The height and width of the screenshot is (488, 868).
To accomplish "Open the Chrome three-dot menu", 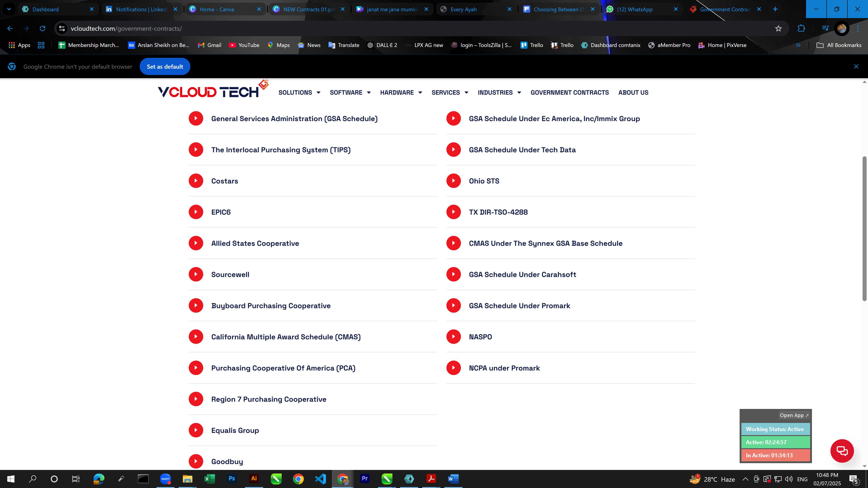I will pos(858,29).
